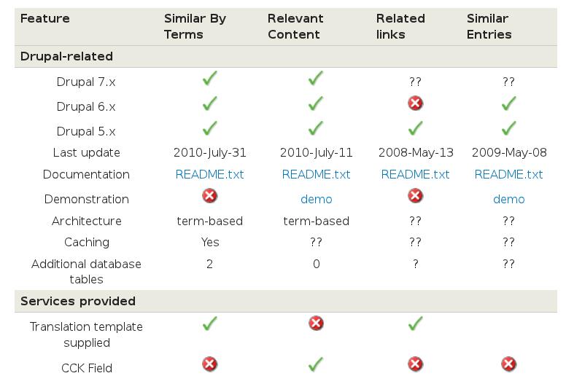Click the green checkmark for Drupal 7.x Similar By Terms
The width and height of the screenshot is (566, 392).
[x=210, y=78]
